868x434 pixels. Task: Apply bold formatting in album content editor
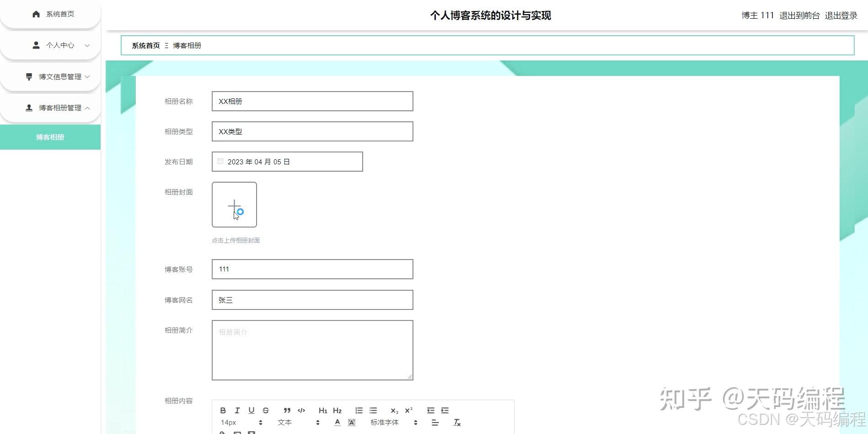click(x=223, y=410)
